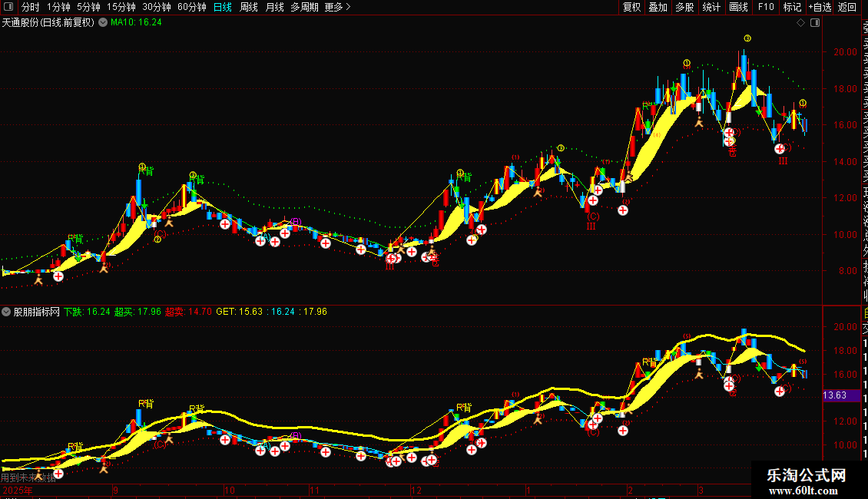Viewport: 868px width, 499px height.
Task: Open the 统计 statistics tool
Action: (711, 7)
